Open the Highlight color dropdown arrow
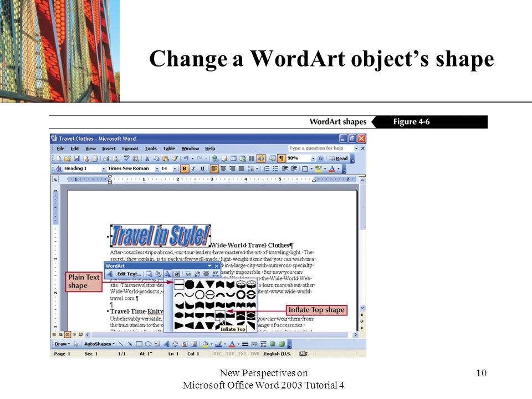The width and height of the screenshot is (532, 399). 325,168
